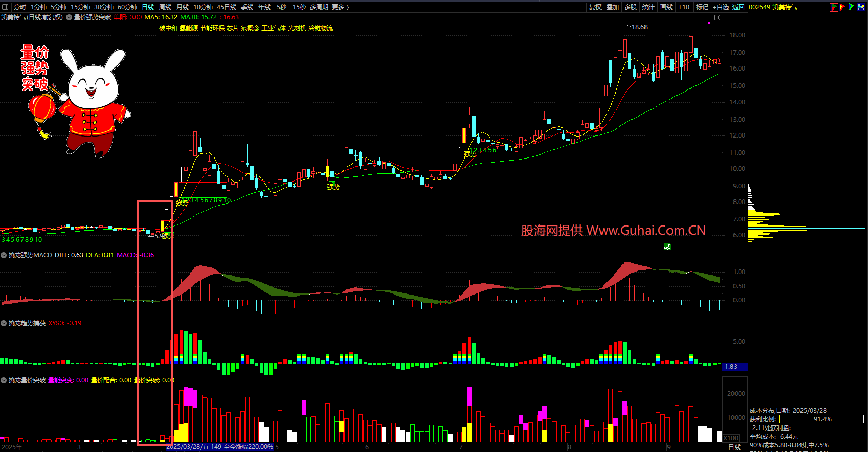Toggle the 复权 price adjustment button
This screenshot has width=868, height=452.
click(x=595, y=7)
